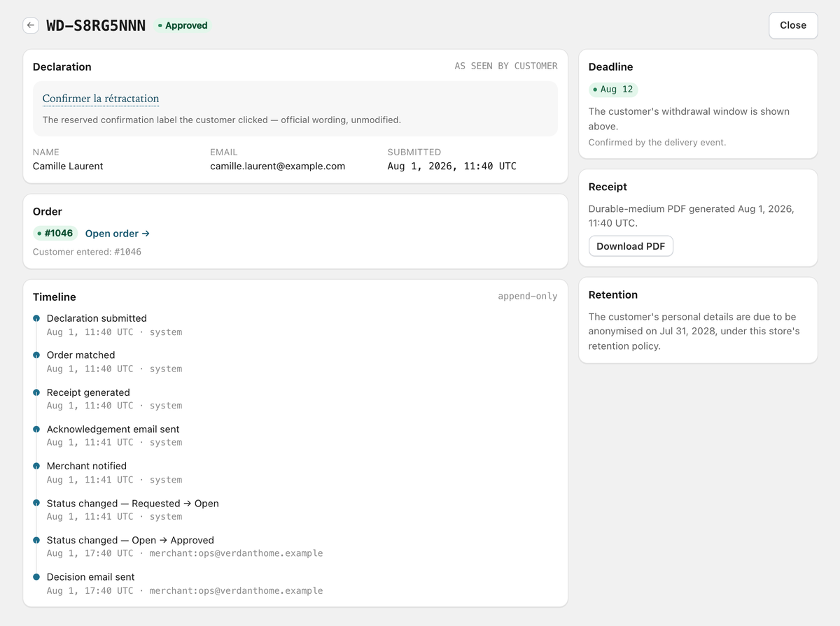Select the Acknowledgement email sent timeline marker
The image size is (840, 626).
36,429
